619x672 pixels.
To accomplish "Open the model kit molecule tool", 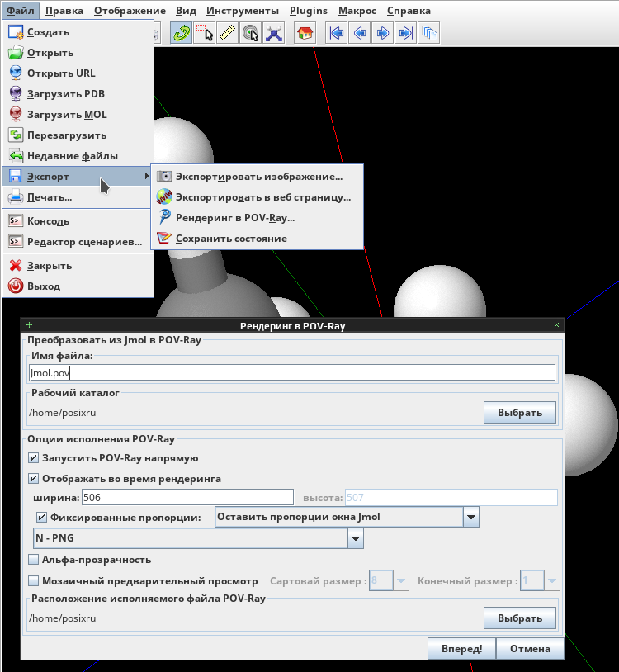I will coord(274,33).
